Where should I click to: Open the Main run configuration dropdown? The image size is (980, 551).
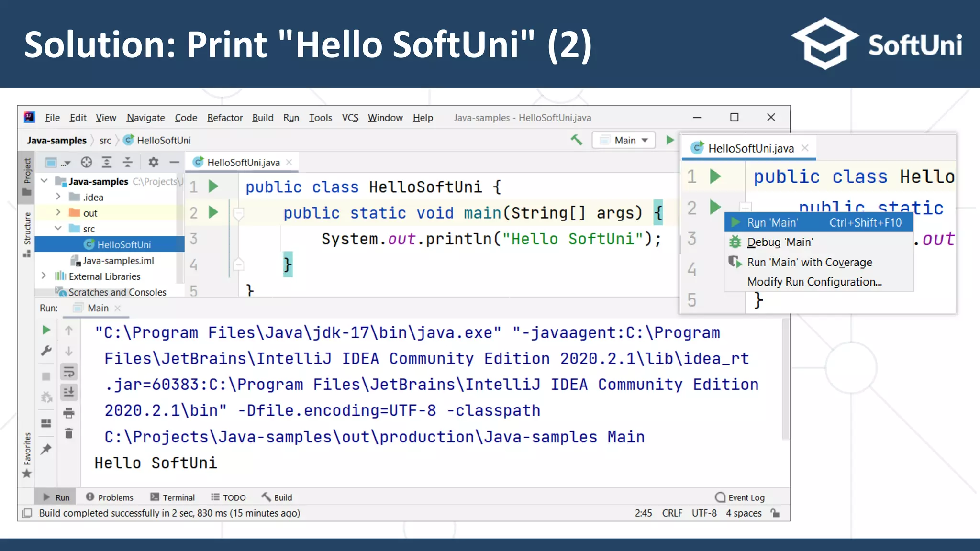click(x=624, y=140)
